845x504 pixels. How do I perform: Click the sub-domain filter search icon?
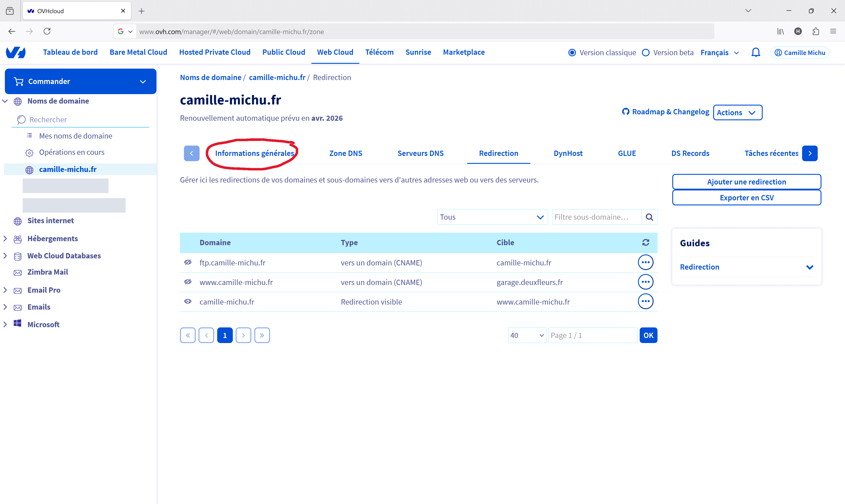click(x=649, y=217)
